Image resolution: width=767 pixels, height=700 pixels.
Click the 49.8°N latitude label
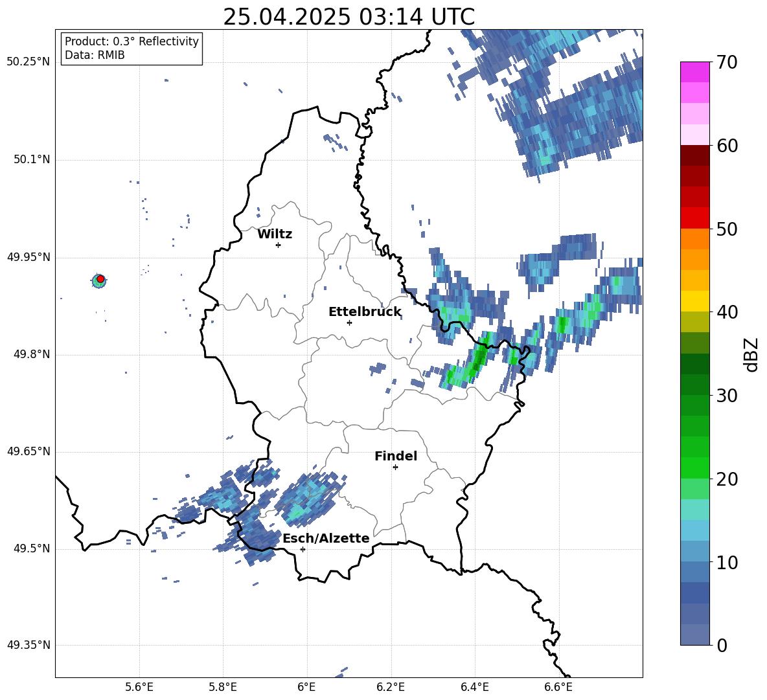coord(32,354)
